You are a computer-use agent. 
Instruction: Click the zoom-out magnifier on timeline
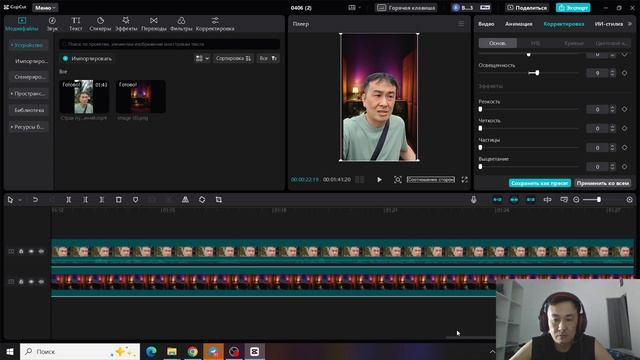pos(576,200)
